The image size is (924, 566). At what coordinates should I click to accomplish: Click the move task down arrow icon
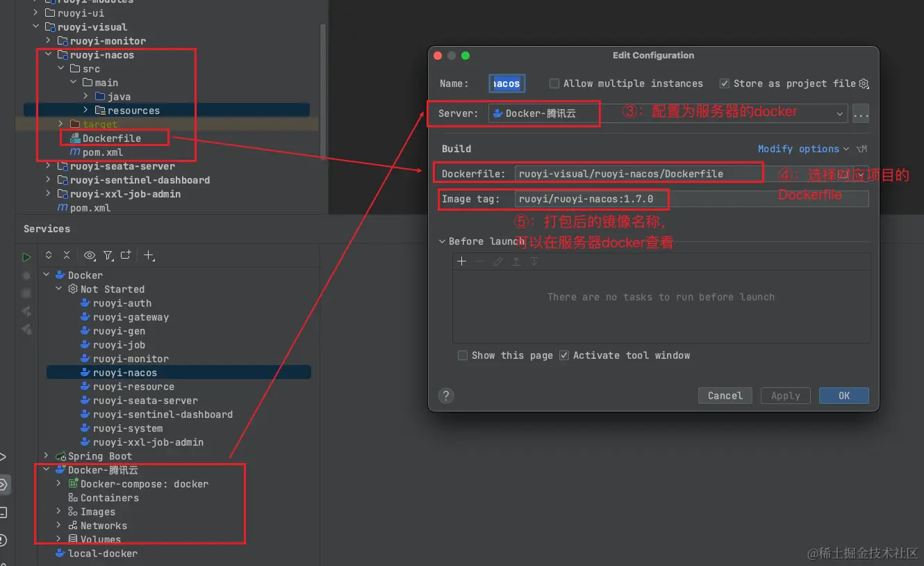tap(534, 261)
